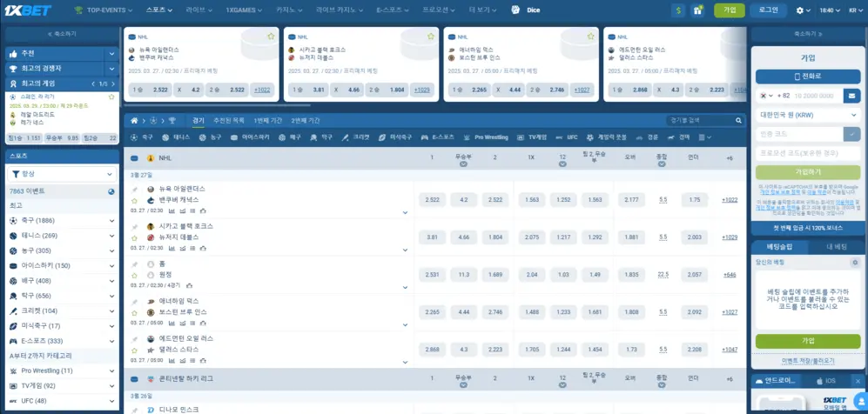Expand more markets for 뉴욕 아일랜더스 match
868x414 pixels.
(x=405, y=212)
